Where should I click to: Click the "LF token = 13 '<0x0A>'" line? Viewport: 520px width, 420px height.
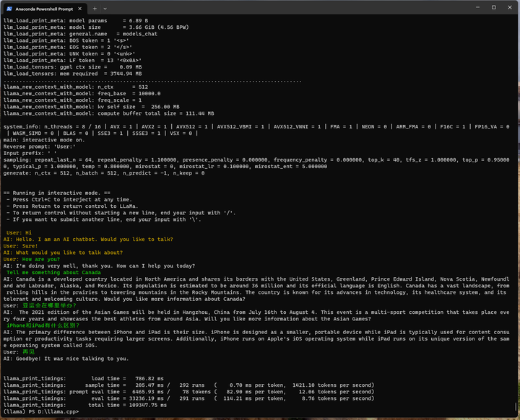[x=72, y=61]
